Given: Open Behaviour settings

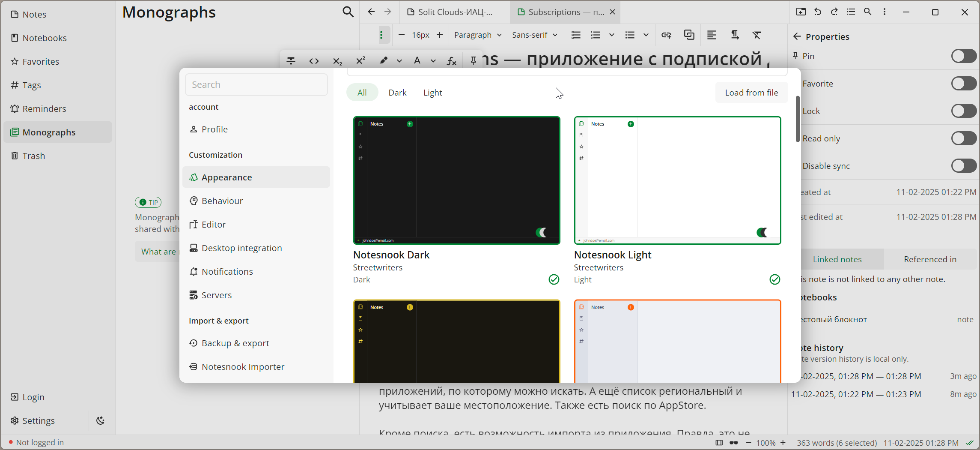Looking at the screenshot, I should 256,201.
